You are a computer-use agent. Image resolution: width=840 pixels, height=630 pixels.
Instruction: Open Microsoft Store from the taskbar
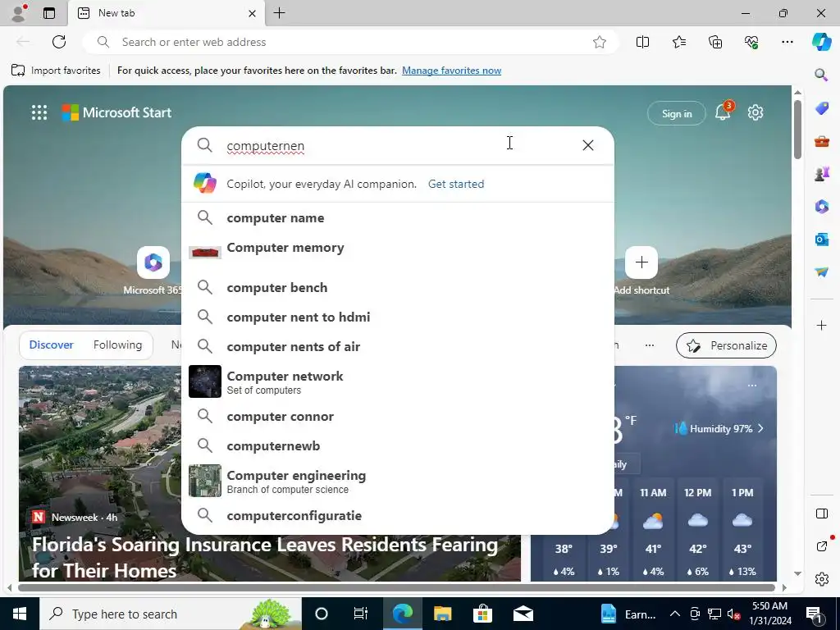(x=482, y=614)
